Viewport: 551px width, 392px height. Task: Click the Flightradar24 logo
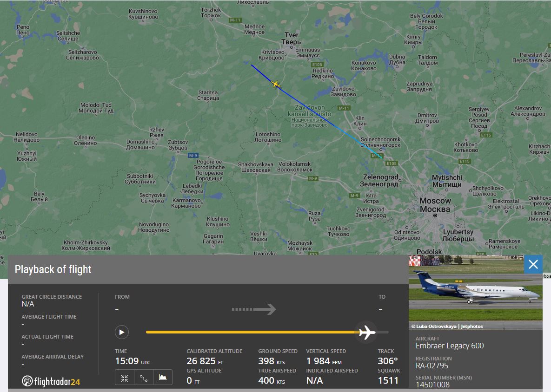click(x=51, y=381)
